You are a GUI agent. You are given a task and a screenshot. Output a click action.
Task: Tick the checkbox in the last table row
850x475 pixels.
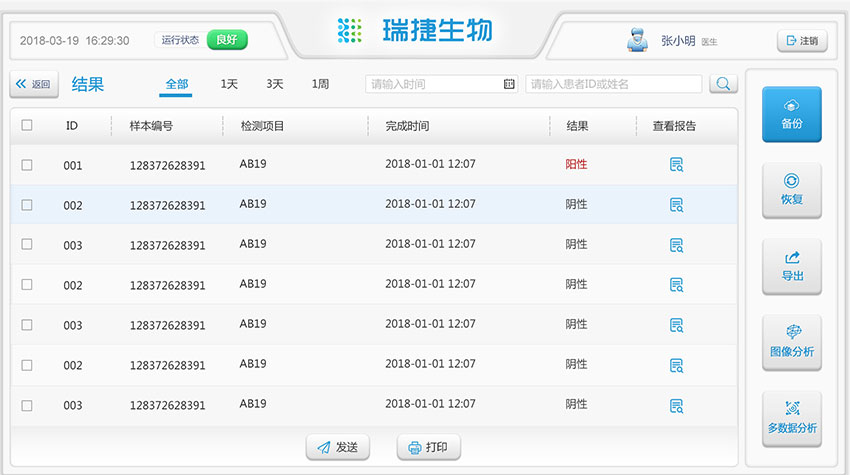coord(27,405)
